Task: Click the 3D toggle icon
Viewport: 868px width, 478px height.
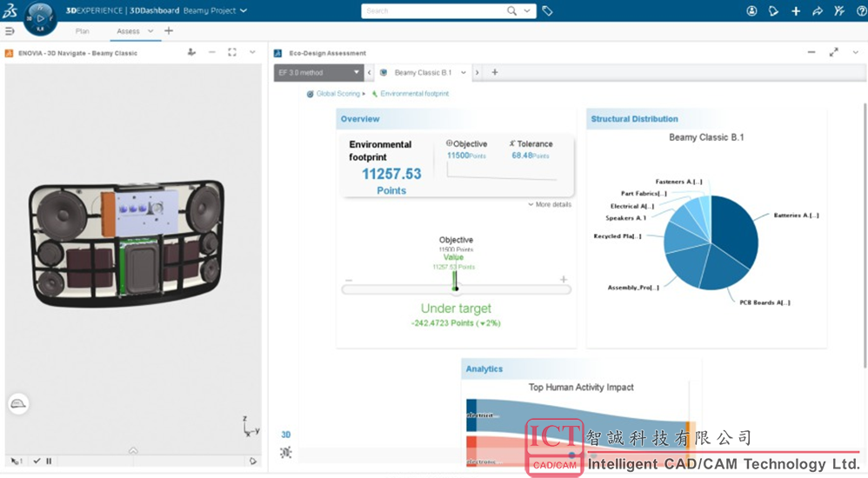Action: pos(285,435)
